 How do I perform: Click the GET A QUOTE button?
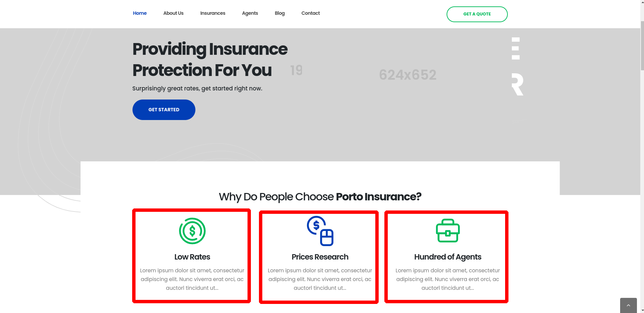point(477,14)
